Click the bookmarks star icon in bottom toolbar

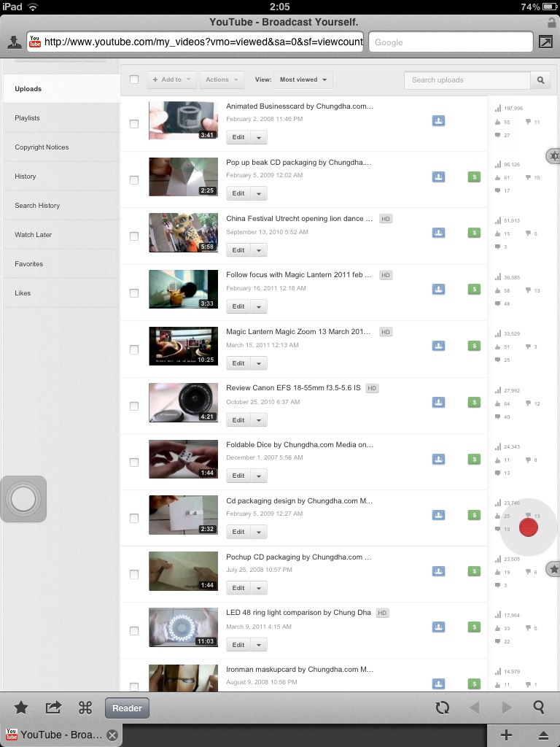click(x=21, y=707)
